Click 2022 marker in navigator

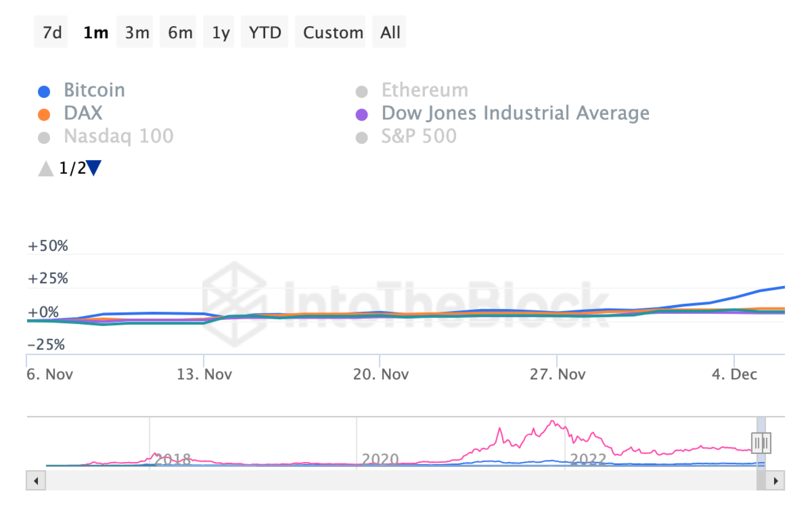[x=588, y=459]
